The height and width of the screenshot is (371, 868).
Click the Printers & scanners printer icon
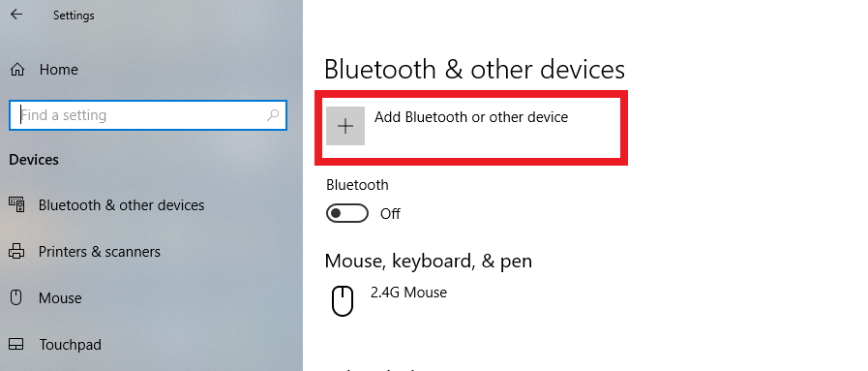[x=16, y=252]
